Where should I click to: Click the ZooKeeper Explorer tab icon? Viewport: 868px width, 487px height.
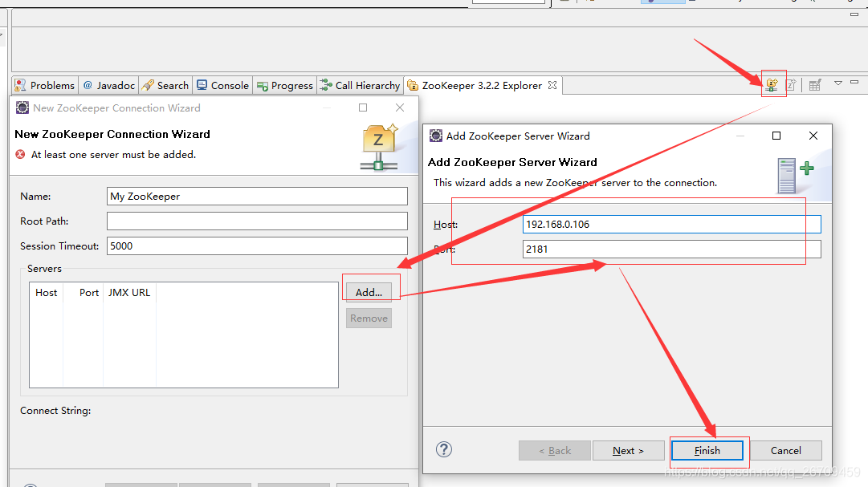(x=413, y=85)
